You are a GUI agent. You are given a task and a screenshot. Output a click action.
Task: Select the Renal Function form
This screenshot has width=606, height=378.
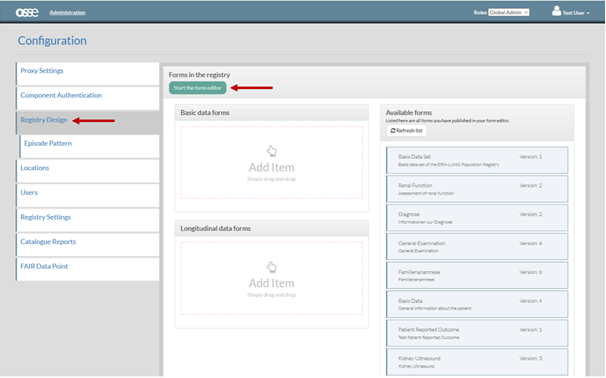477,189
